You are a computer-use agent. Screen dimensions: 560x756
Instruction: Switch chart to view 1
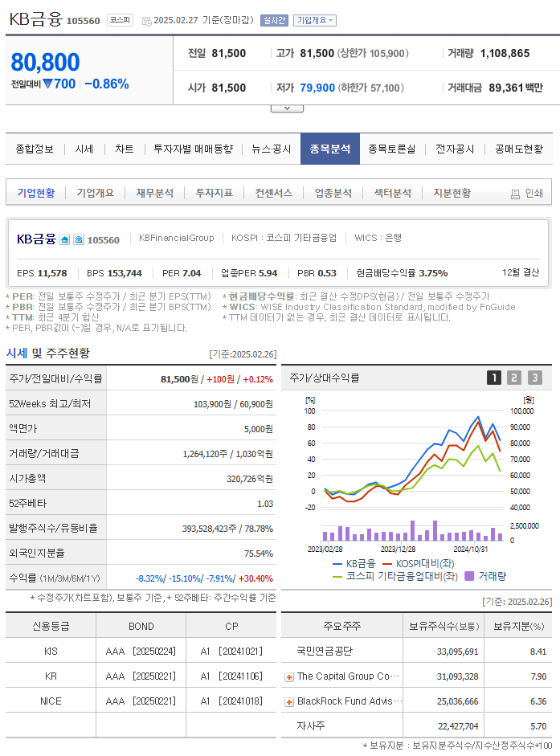click(494, 378)
